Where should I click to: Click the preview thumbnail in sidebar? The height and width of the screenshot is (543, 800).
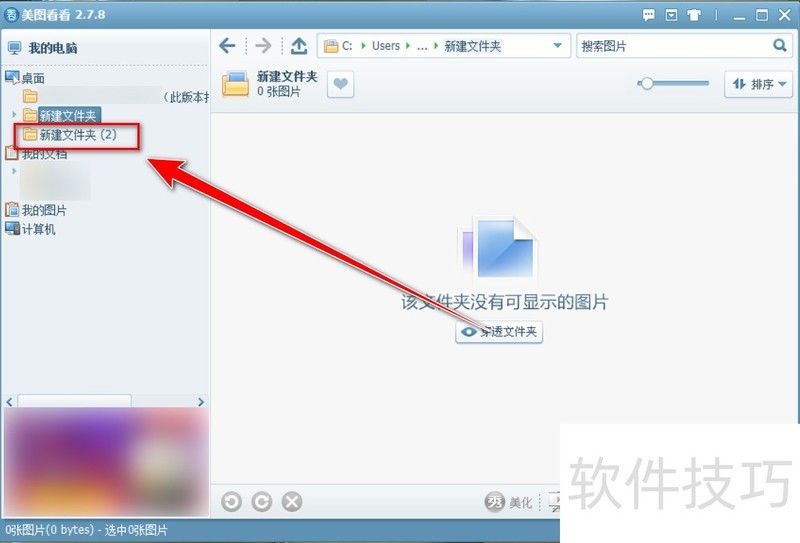[106, 462]
